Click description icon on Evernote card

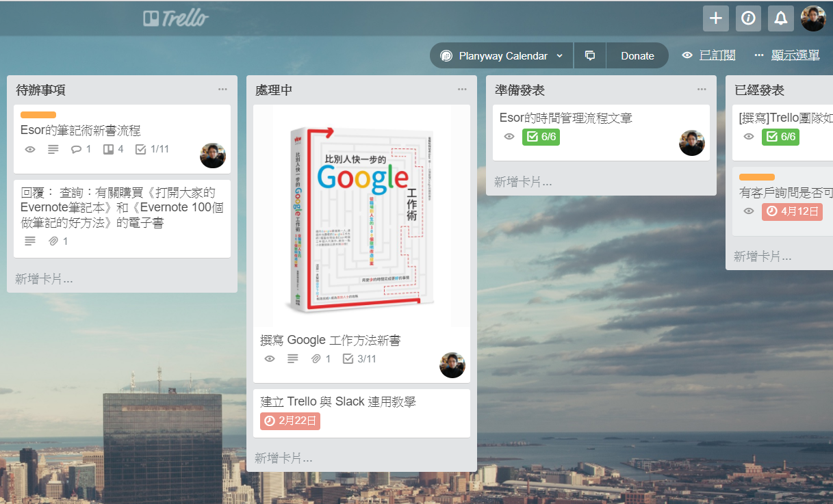(30, 241)
